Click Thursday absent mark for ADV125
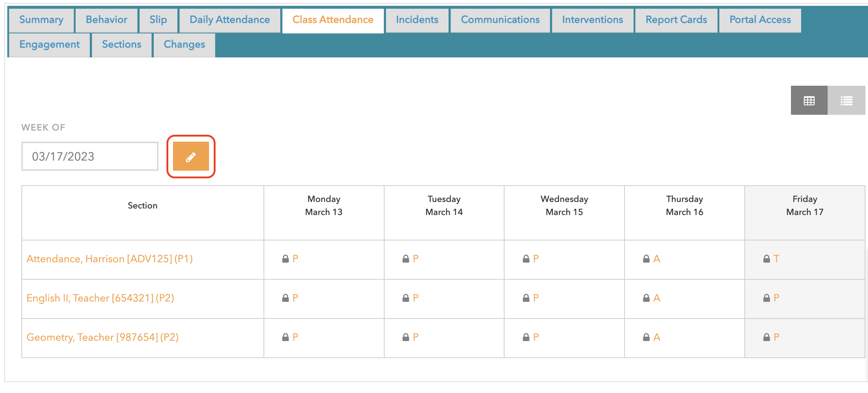The height and width of the screenshot is (393, 868). tap(656, 259)
